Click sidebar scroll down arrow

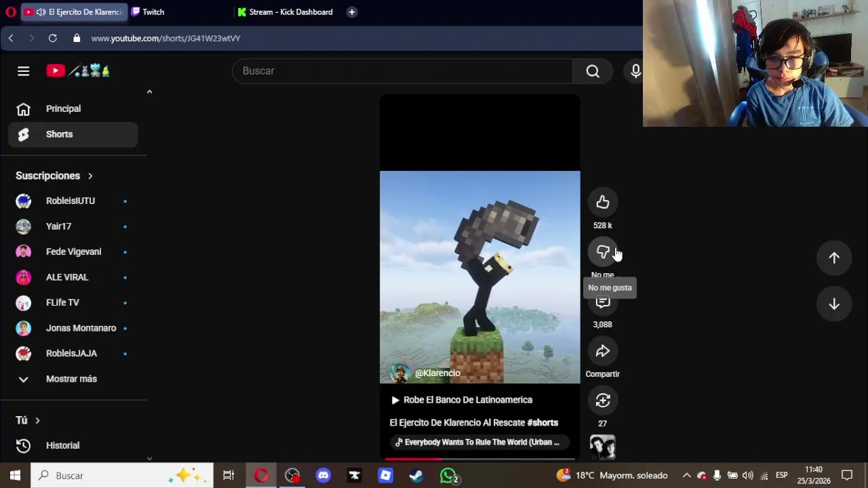(149, 459)
